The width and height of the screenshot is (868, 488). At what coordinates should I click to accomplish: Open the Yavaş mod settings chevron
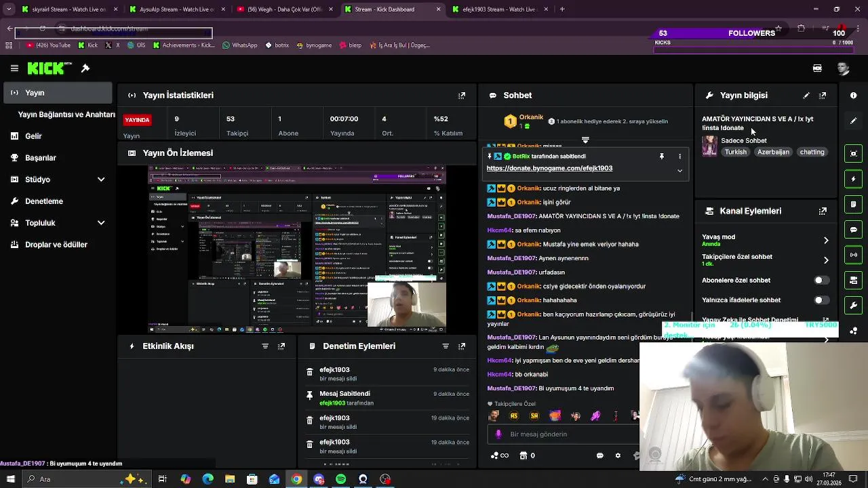click(x=826, y=241)
